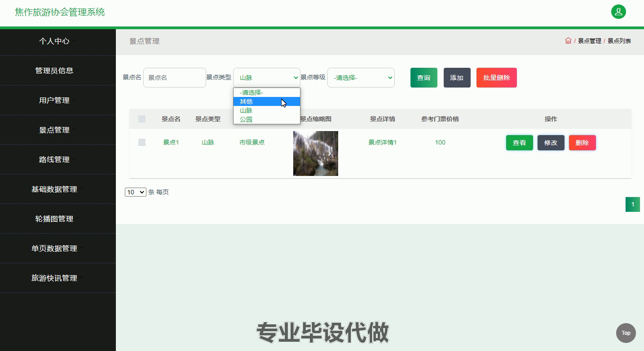Viewport: 644px width, 351px height.
Task: Click the 景点管理 breadcrumb link
Action: (589, 41)
